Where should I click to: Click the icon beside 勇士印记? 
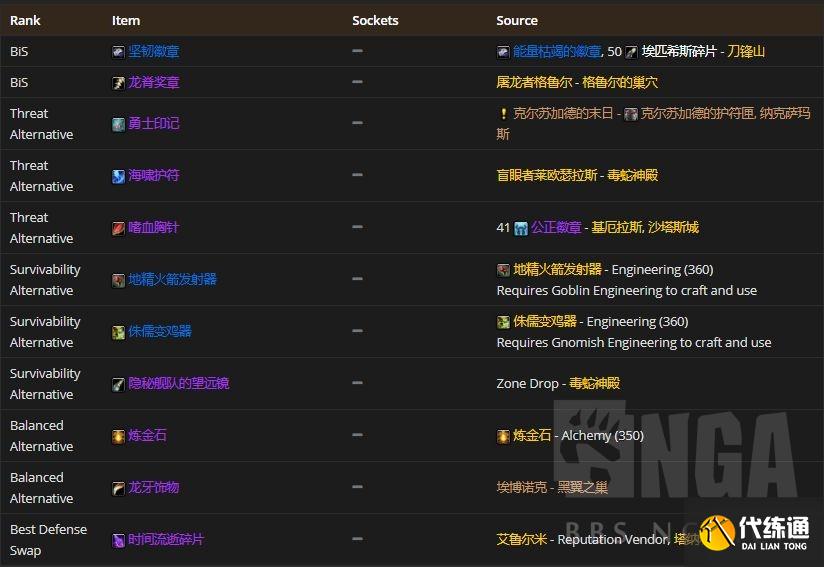point(118,124)
